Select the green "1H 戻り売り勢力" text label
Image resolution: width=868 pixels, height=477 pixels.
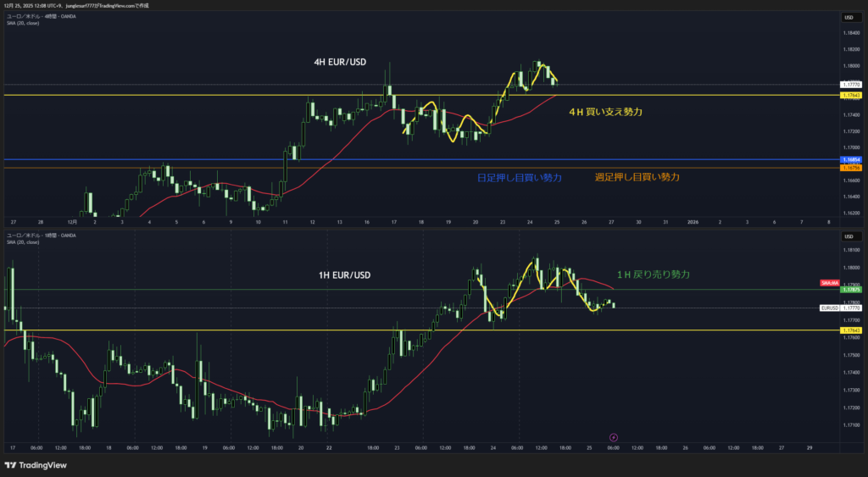(653, 275)
